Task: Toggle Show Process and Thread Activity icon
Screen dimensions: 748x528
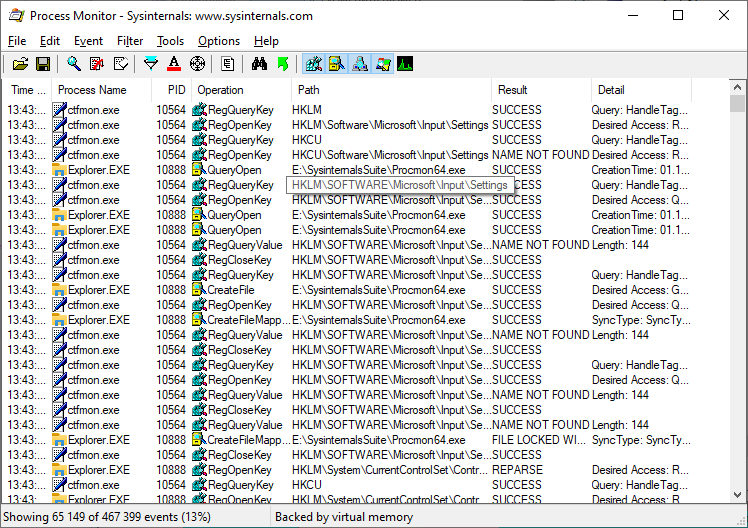Action: pyautogui.click(x=383, y=64)
